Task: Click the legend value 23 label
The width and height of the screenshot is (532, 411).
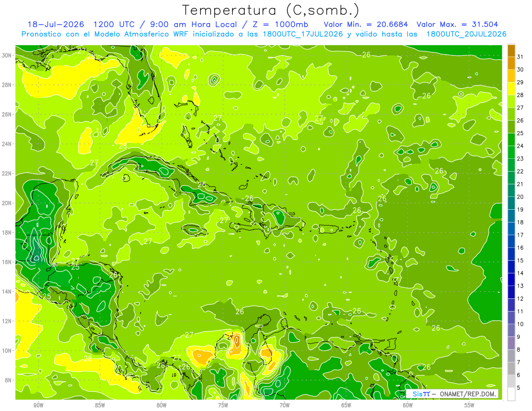Action: pyautogui.click(x=520, y=159)
